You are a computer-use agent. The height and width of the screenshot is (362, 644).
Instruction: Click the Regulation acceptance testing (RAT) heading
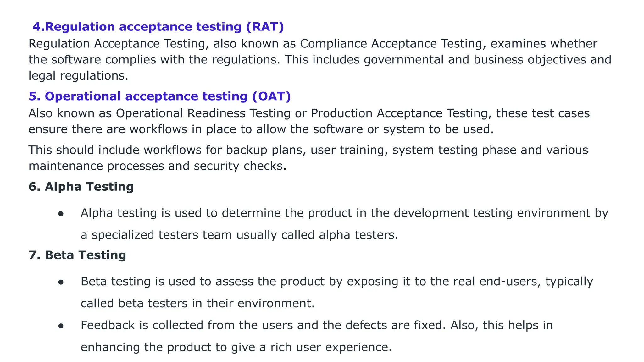(158, 27)
